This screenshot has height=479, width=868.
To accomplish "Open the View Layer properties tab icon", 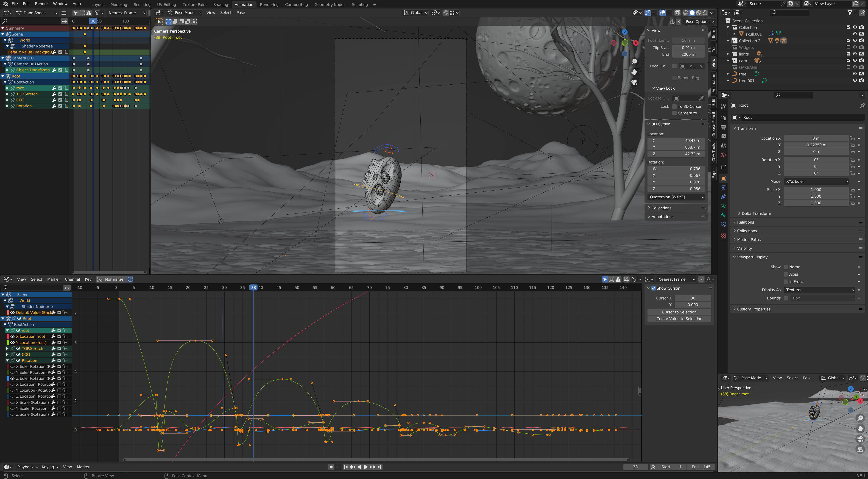I will click(723, 136).
